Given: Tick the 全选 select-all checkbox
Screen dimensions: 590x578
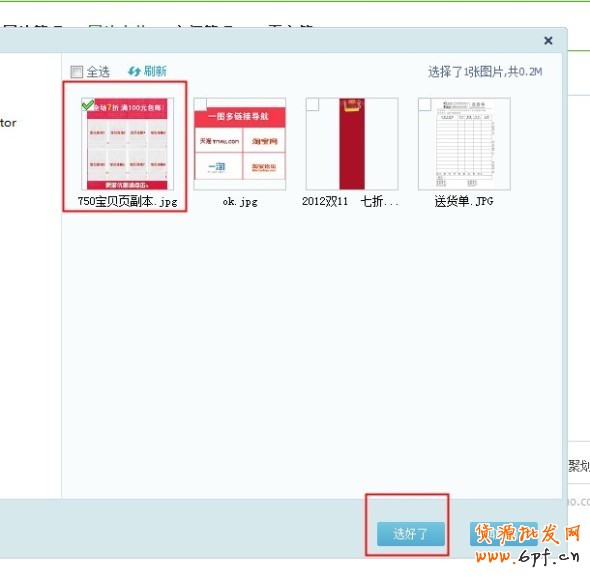Looking at the screenshot, I should 76,71.
